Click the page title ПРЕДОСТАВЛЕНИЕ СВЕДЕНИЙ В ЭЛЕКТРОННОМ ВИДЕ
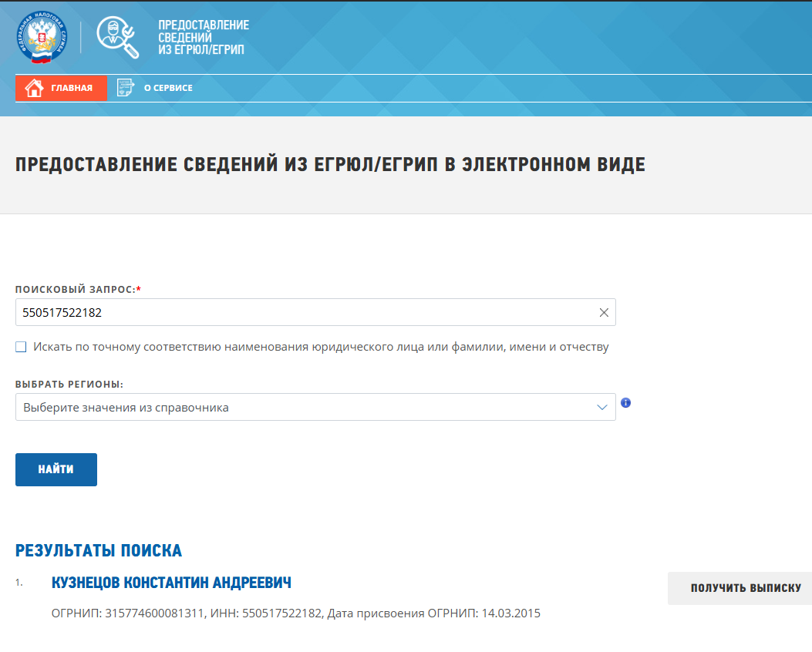812x652 pixels. (x=330, y=165)
